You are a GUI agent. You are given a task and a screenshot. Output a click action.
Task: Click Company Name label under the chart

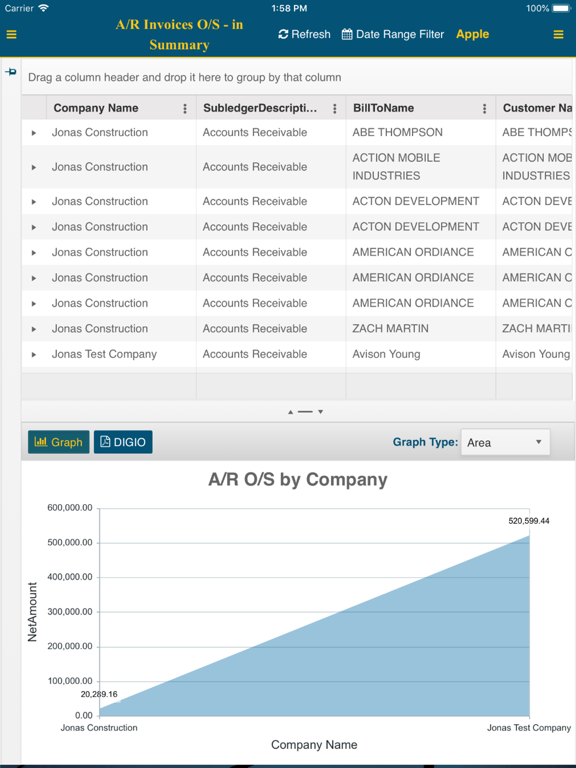pyautogui.click(x=314, y=744)
